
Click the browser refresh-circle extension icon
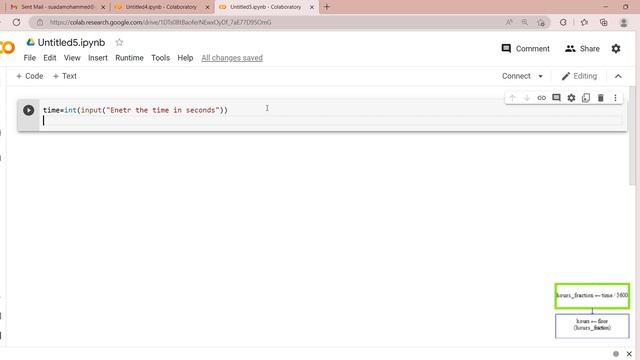coord(563,22)
